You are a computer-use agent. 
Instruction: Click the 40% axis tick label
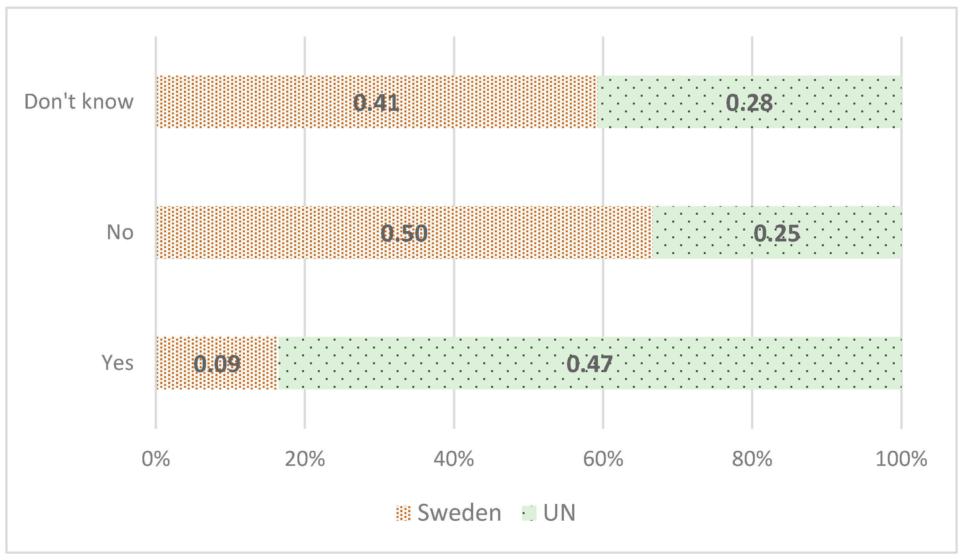click(x=454, y=459)
